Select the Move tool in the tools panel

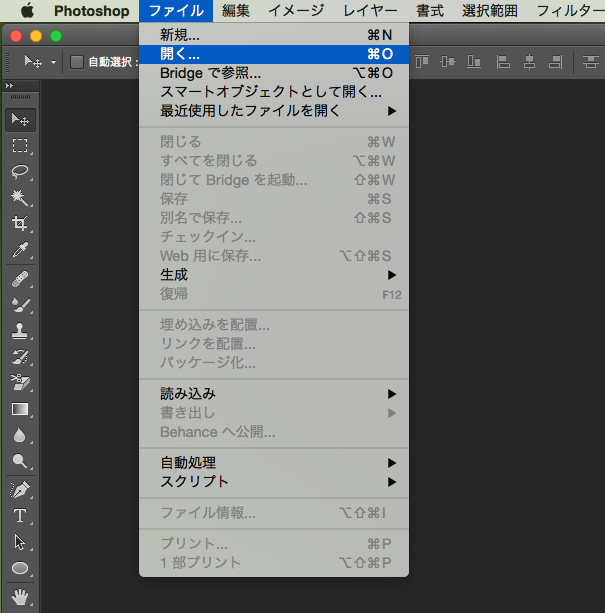(20, 120)
